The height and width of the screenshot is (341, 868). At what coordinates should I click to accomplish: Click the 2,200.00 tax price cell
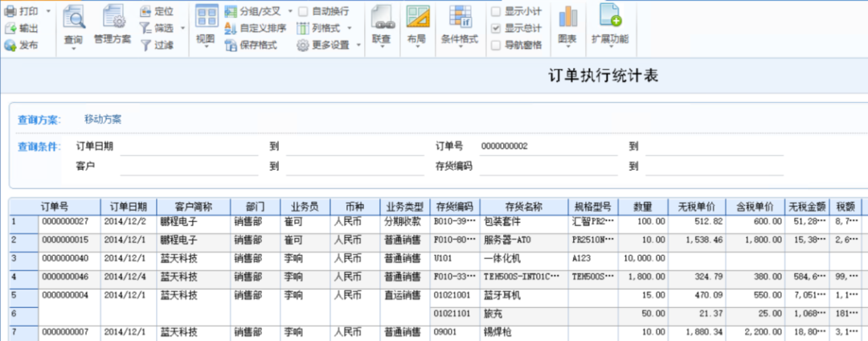[755, 332]
